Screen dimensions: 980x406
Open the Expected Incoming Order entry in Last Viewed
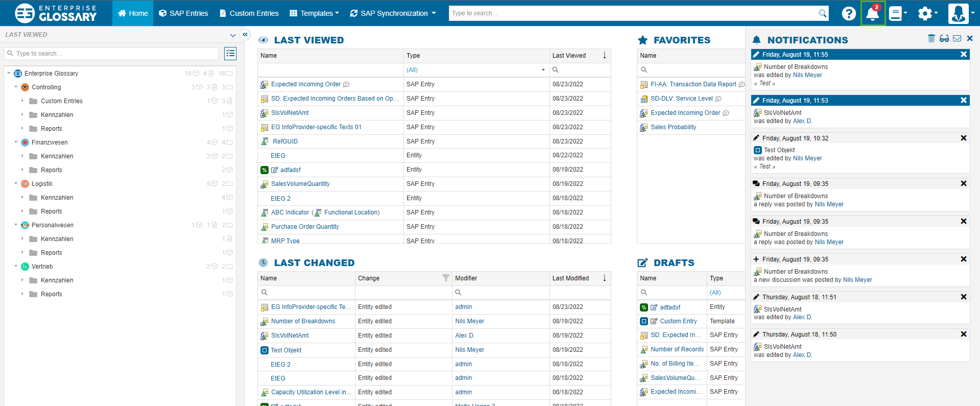coord(305,84)
